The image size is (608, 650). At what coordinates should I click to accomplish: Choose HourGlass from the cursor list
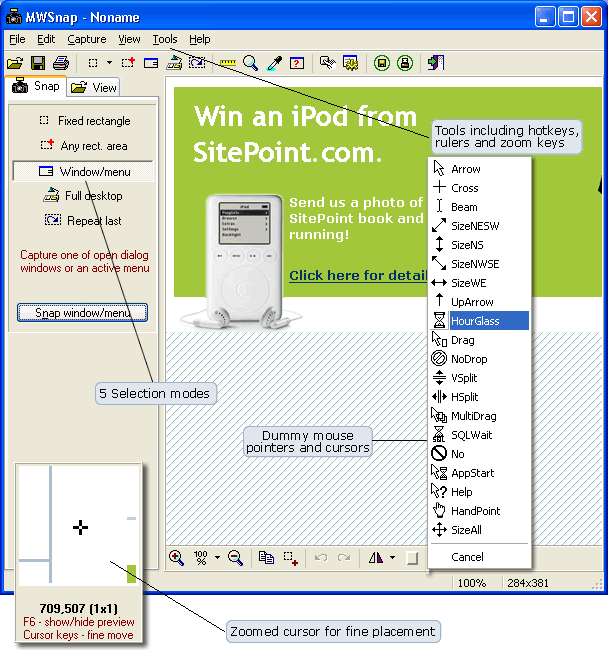[478, 321]
